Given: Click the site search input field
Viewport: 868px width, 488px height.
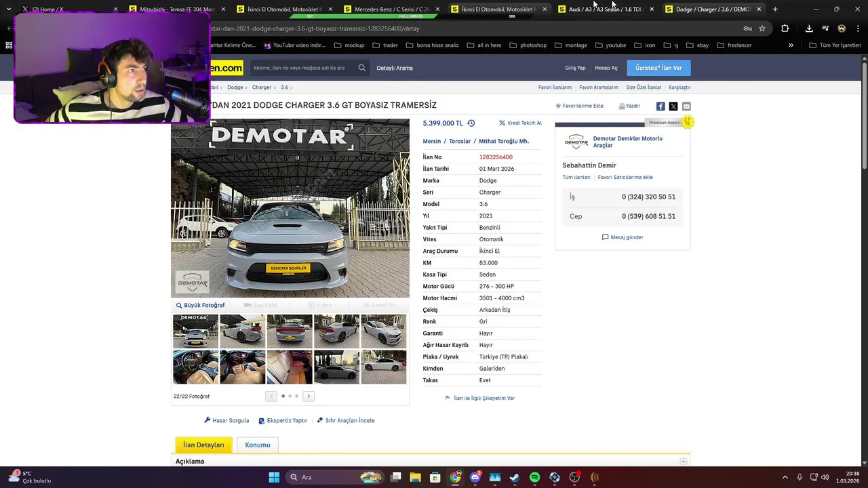Looking at the screenshot, I should pyautogui.click(x=302, y=68).
